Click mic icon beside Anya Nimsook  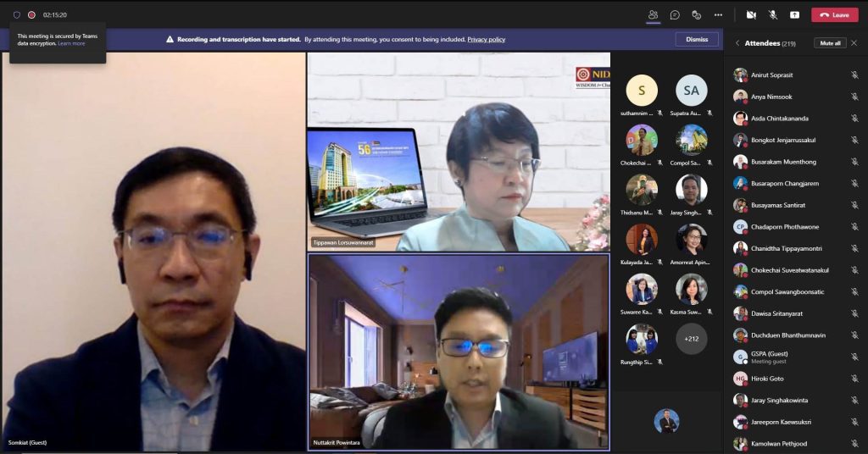point(854,97)
